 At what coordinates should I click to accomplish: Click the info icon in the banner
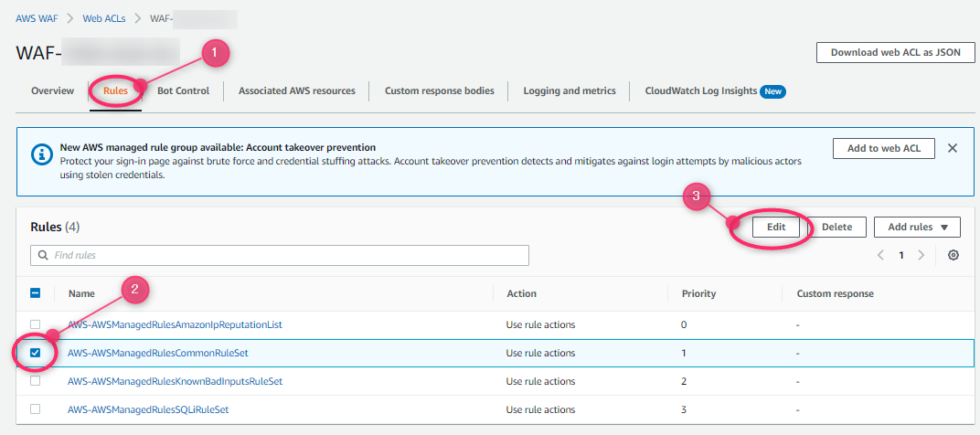[x=41, y=154]
